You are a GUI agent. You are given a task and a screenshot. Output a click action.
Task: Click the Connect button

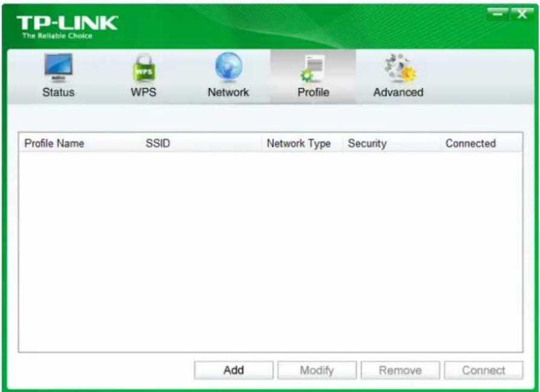point(483,370)
